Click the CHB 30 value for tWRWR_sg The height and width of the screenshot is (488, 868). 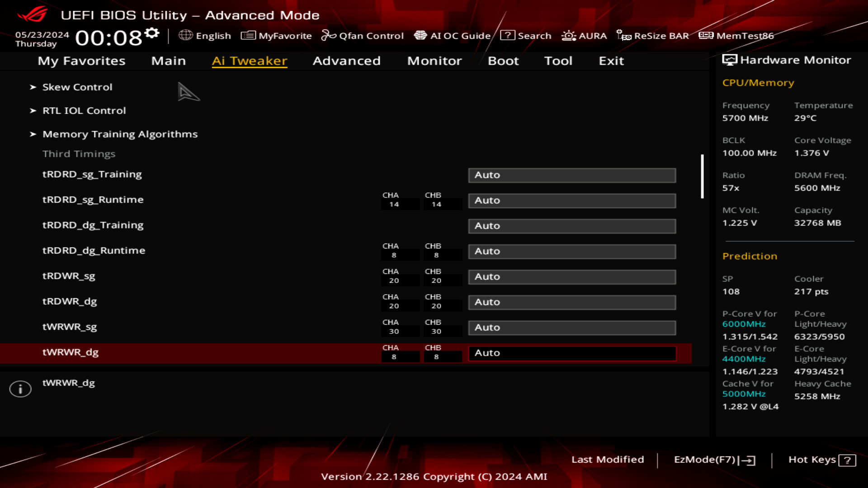[x=436, y=332]
